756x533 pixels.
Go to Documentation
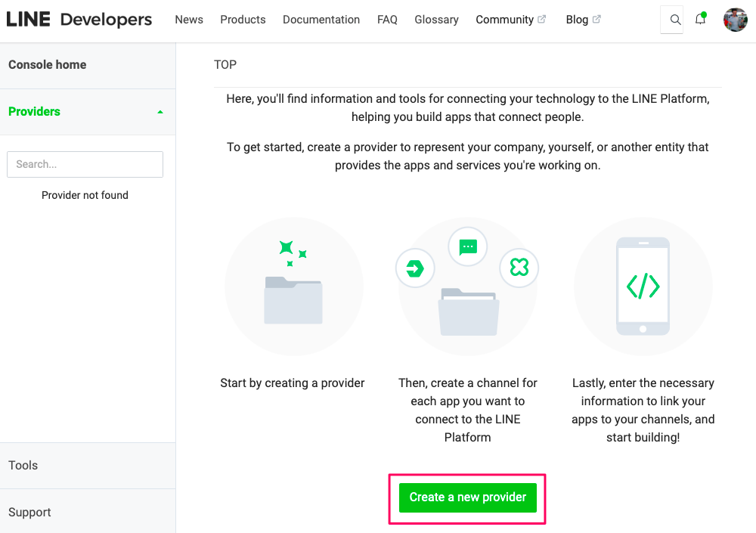pyautogui.click(x=321, y=20)
